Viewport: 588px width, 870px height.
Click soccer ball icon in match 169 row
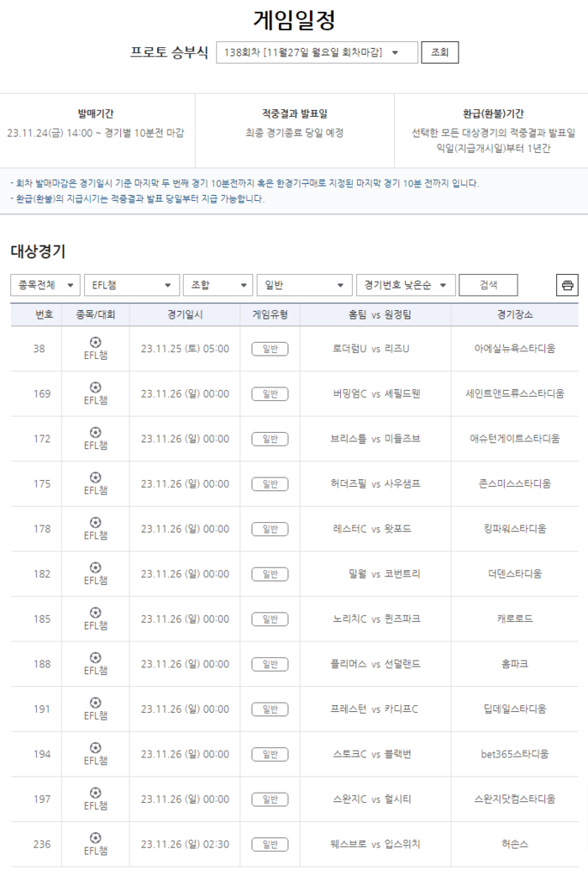tap(95, 388)
